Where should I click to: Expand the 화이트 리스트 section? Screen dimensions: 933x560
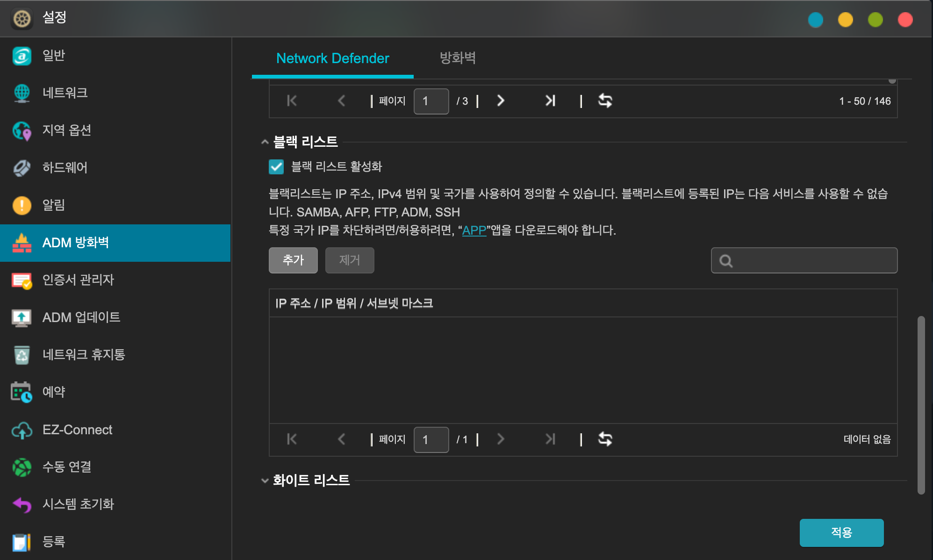[265, 481]
